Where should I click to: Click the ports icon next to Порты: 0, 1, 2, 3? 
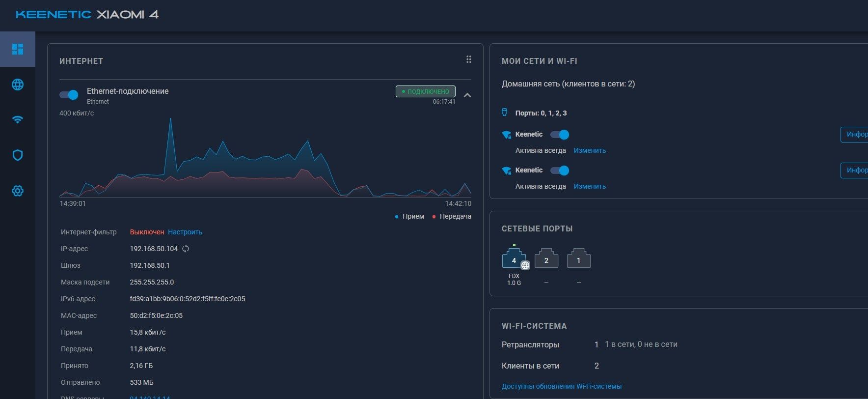pyautogui.click(x=505, y=113)
